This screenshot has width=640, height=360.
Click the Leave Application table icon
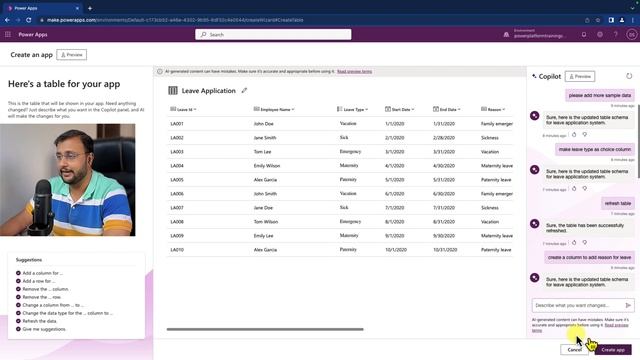coord(173,91)
